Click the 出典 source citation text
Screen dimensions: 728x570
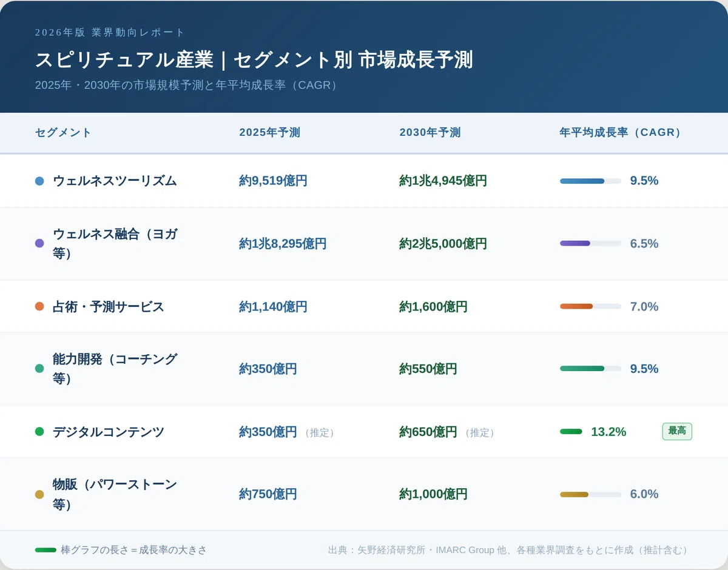point(510,550)
